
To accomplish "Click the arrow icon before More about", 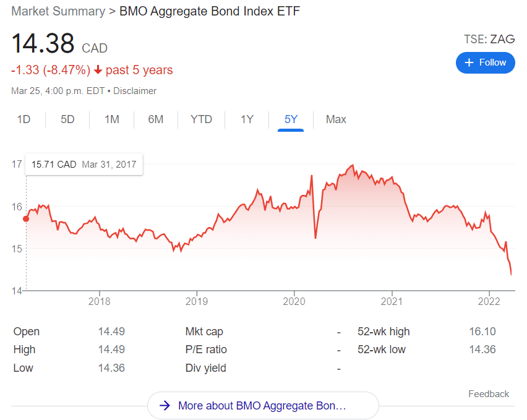I will click(x=165, y=406).
